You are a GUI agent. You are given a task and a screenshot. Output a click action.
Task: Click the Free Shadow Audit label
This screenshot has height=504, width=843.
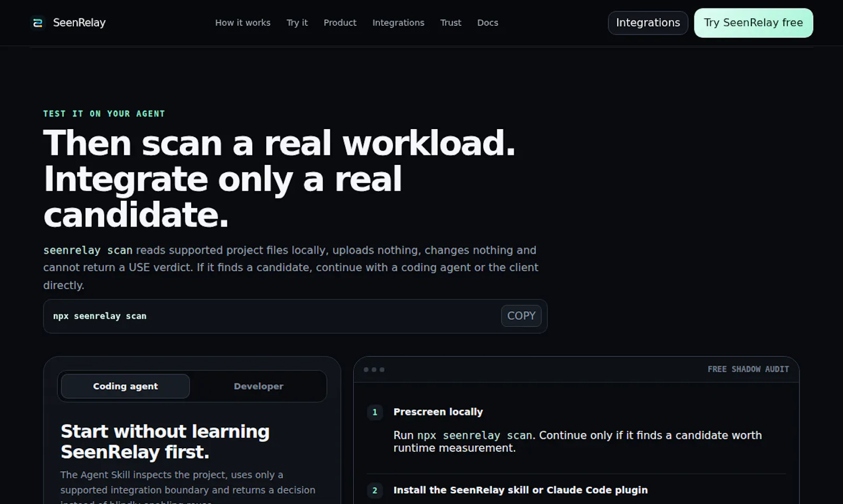748,369
